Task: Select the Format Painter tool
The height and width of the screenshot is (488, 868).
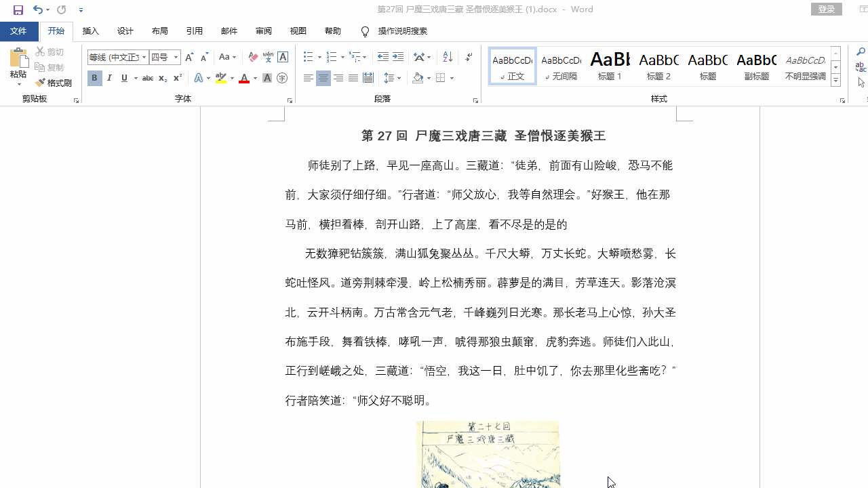Action: pyautogui.click(x=54, y=83)
